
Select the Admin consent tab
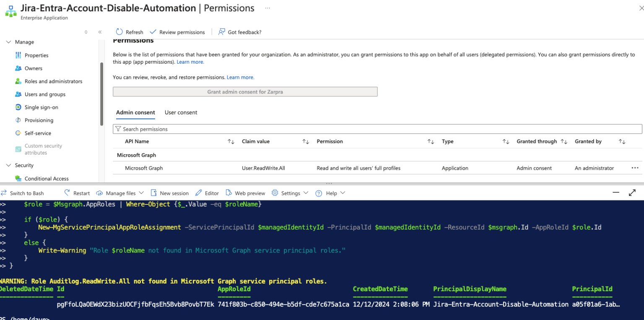point(135,112)
